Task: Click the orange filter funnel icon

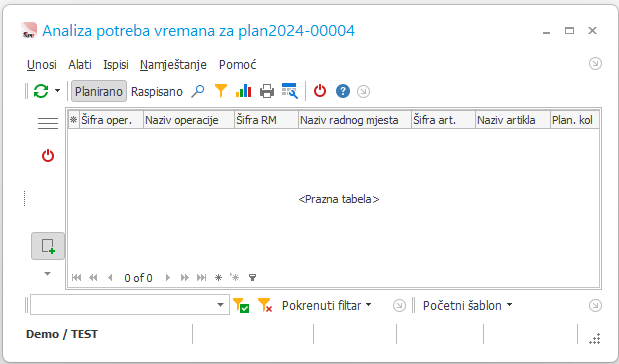Action: [221, 91]
